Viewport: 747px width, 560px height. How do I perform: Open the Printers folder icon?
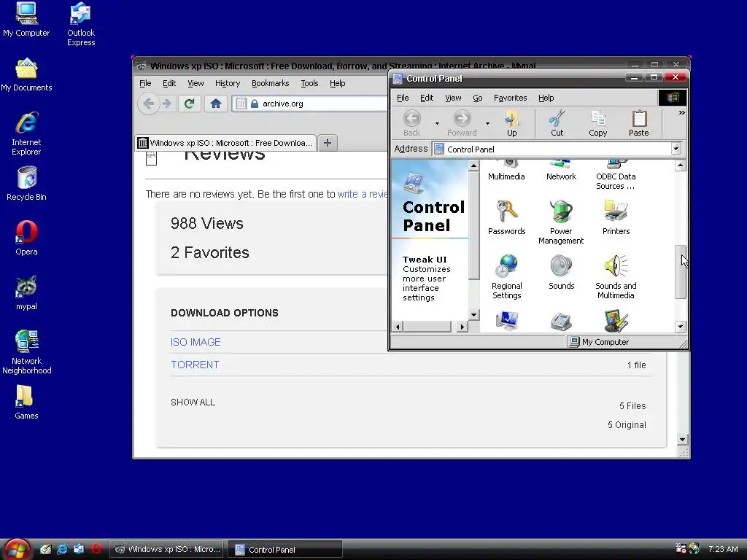(616, 218)
